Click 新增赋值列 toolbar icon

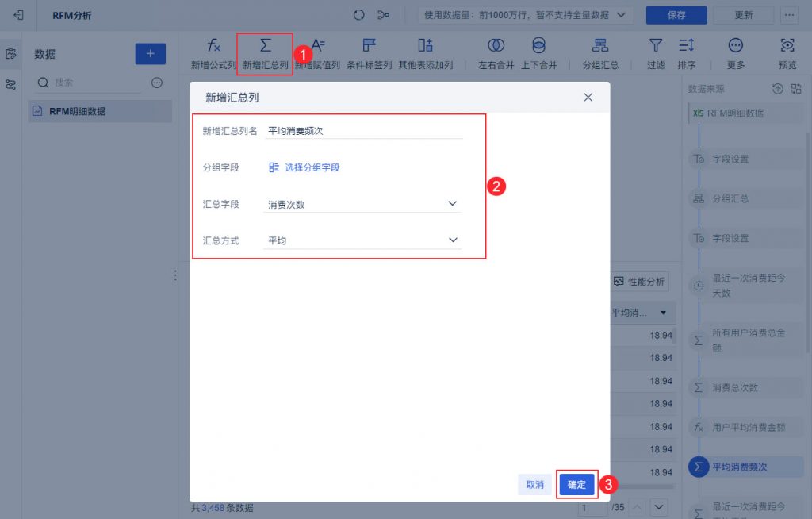coord(317,54)
